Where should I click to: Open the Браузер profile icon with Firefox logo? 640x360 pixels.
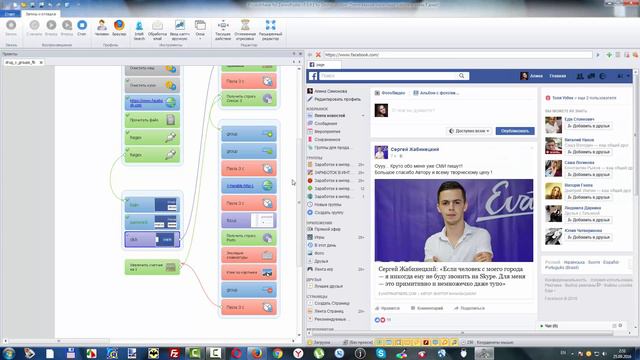pyautogui.click(x=119, y=25)
